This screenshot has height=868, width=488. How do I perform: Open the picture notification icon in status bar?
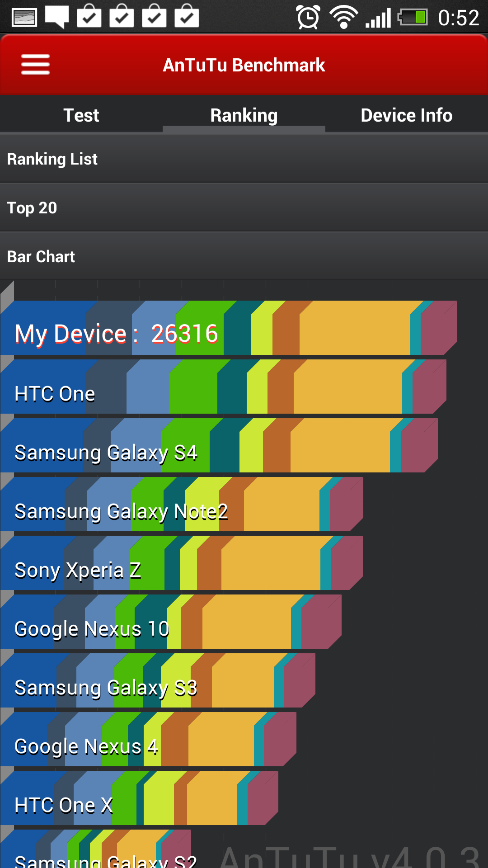(x=24, y=18)
